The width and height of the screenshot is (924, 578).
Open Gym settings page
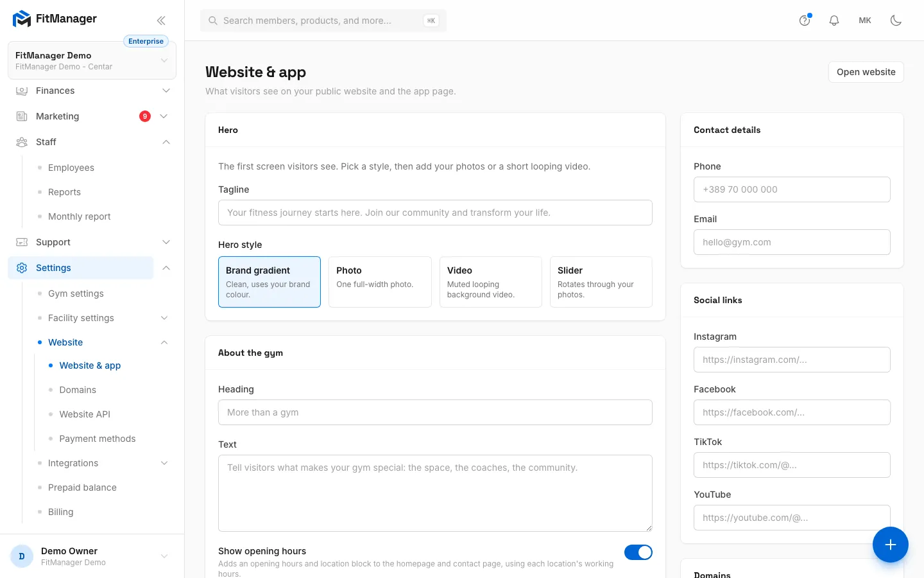pyautogui.click(x=76, y=293)
